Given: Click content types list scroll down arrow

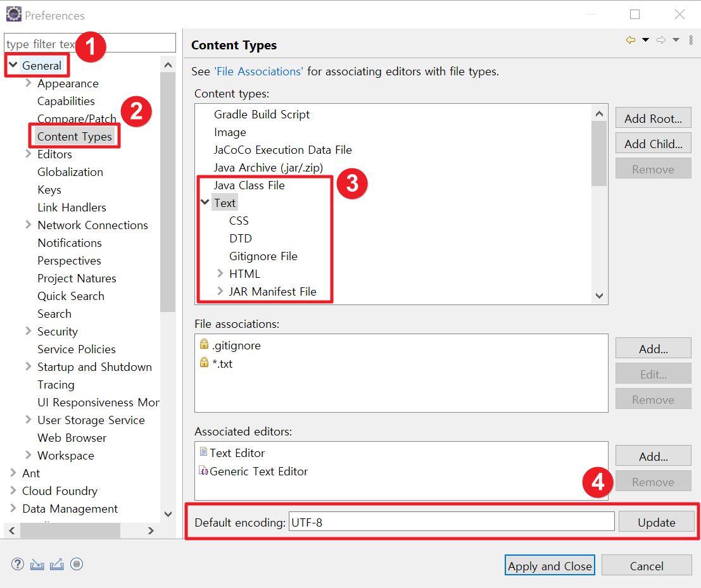Looking at the screenshot, I should 600,296.
